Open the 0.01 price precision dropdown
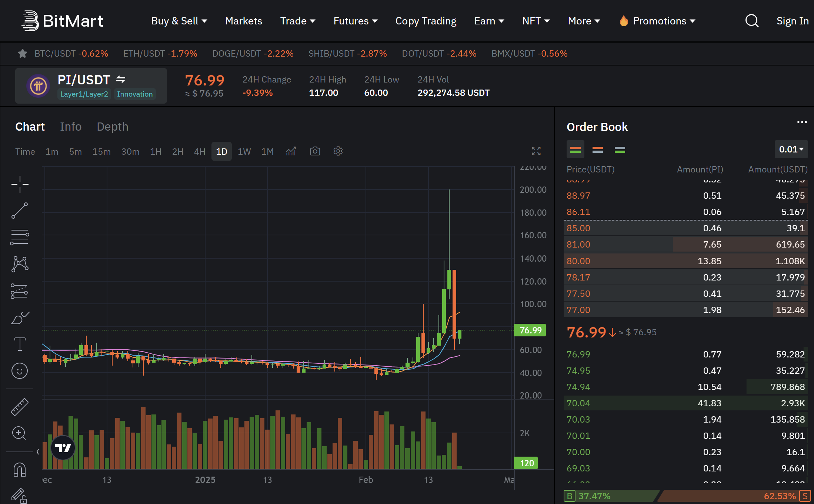This screenshot has width=814, height=504. click(791, 149)
